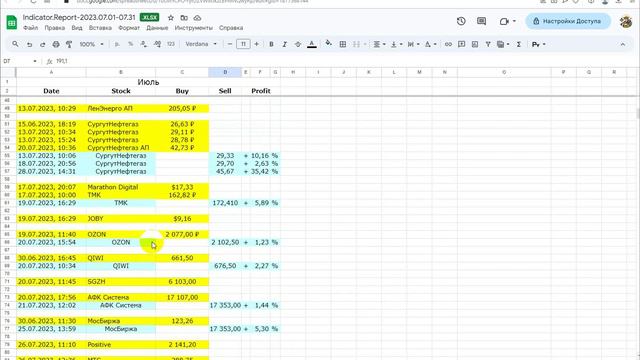The height and width of the screenshot is (360, 640).
Task: Increase font size with plus button
Action: 256,44
